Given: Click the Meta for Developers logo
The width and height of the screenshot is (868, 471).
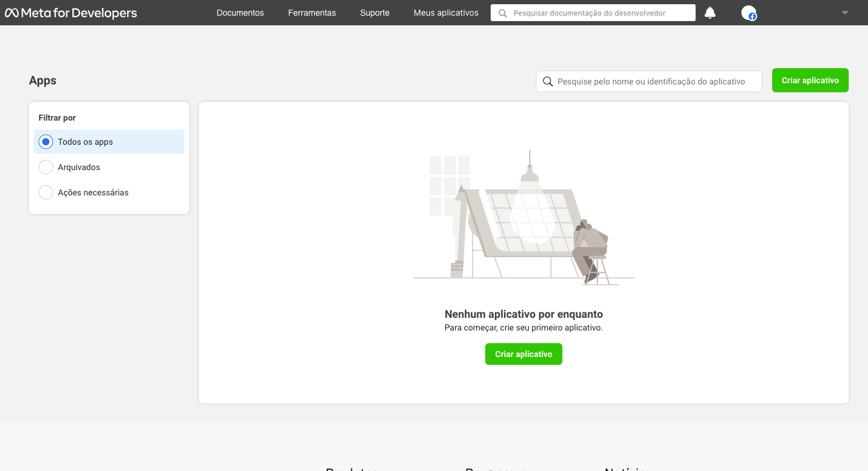Looking at the screenshot, I should pos(71,13).
